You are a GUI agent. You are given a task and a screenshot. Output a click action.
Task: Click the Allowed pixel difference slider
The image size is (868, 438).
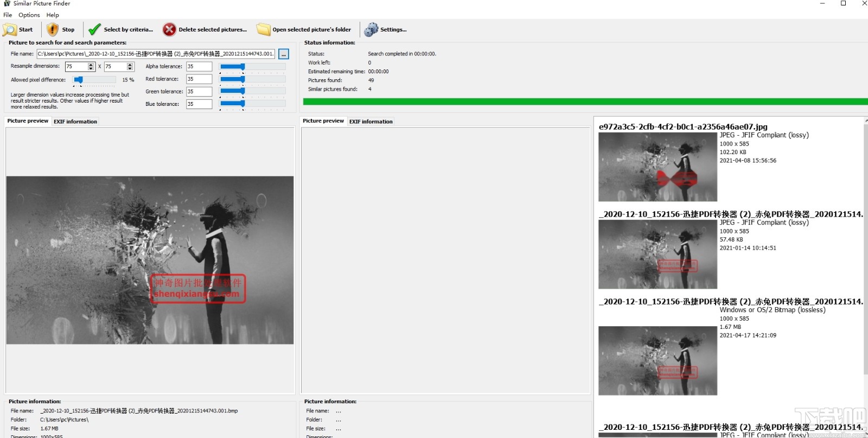click(x=94, y=80)
